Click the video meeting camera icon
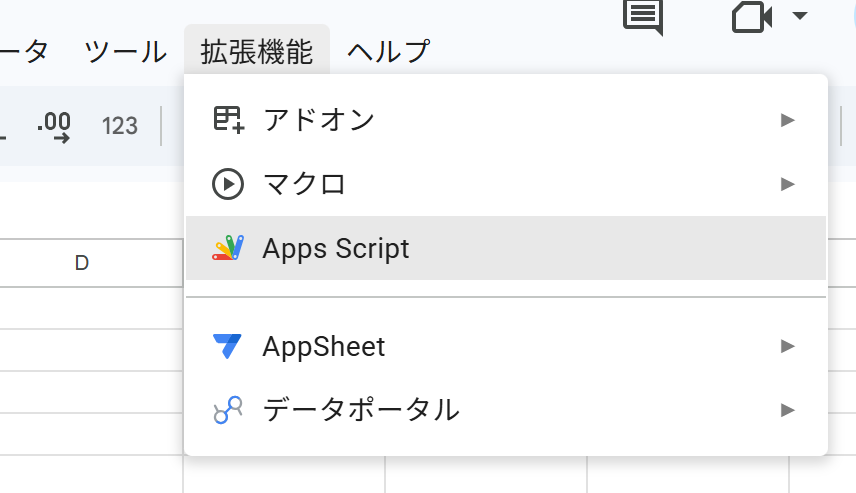The width and height of the screenshot is (856, 493). point(752,17)
